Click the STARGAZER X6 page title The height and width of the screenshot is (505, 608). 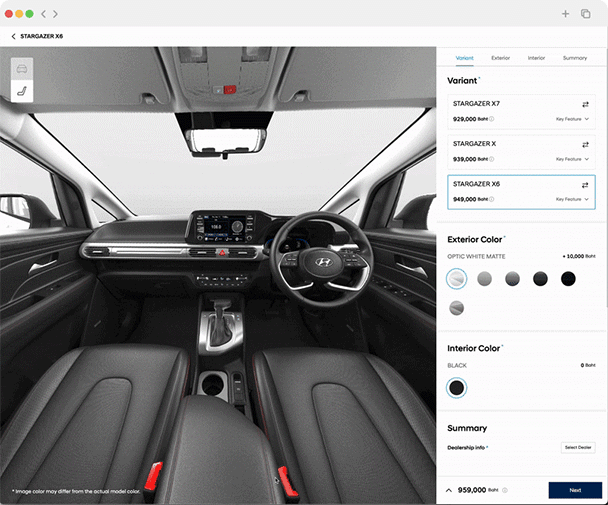click(41, 36)
